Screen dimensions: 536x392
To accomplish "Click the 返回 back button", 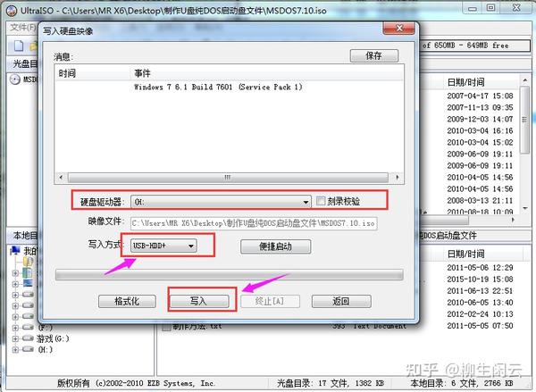I will [x=341, y=301].
